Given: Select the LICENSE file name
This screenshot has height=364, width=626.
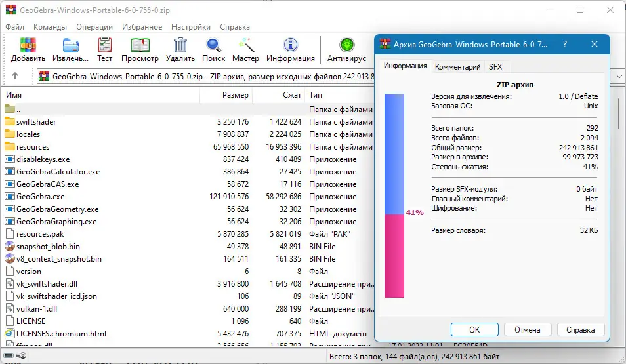Looking at the screenshot, I should 31,321.
